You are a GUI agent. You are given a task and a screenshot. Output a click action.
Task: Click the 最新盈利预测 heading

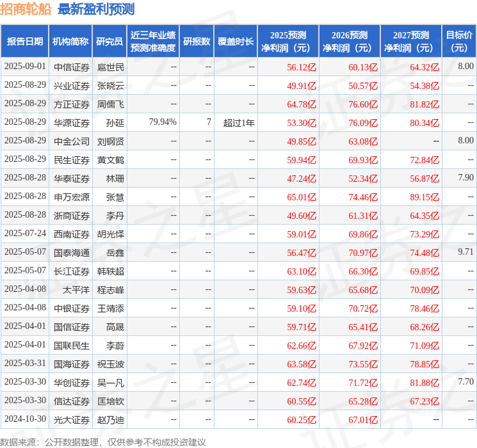96,9
